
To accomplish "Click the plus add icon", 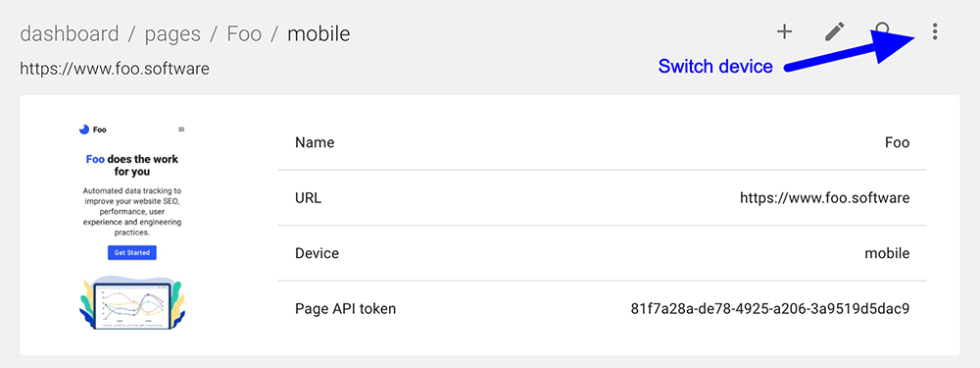I will pyautogui.click(x=784, y=32).
